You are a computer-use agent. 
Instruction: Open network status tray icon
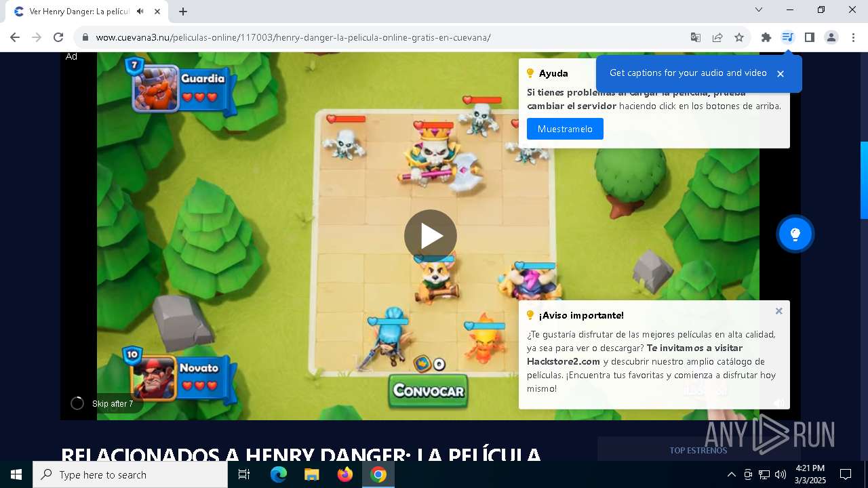(764, 474)
